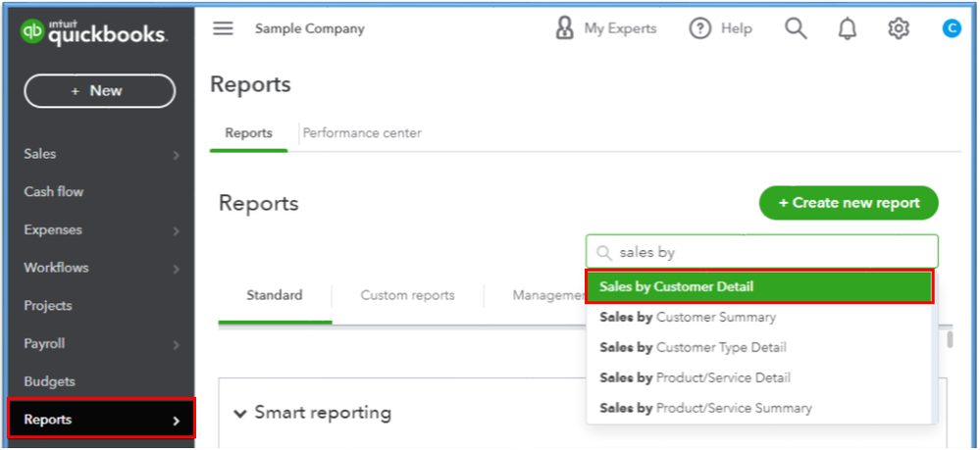Collapse the Smart reporting section
Screen dimensions: 980x450
click(x=240, y=414)
